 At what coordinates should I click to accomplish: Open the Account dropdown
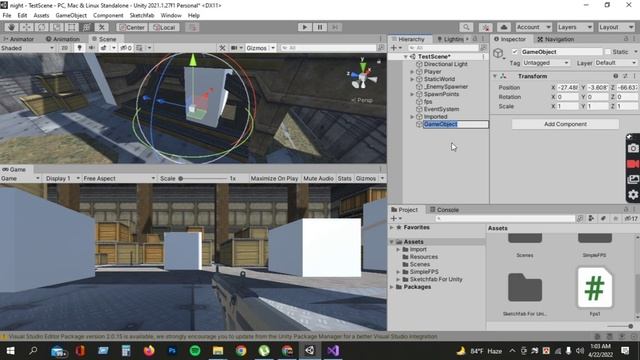click(533, 27)
